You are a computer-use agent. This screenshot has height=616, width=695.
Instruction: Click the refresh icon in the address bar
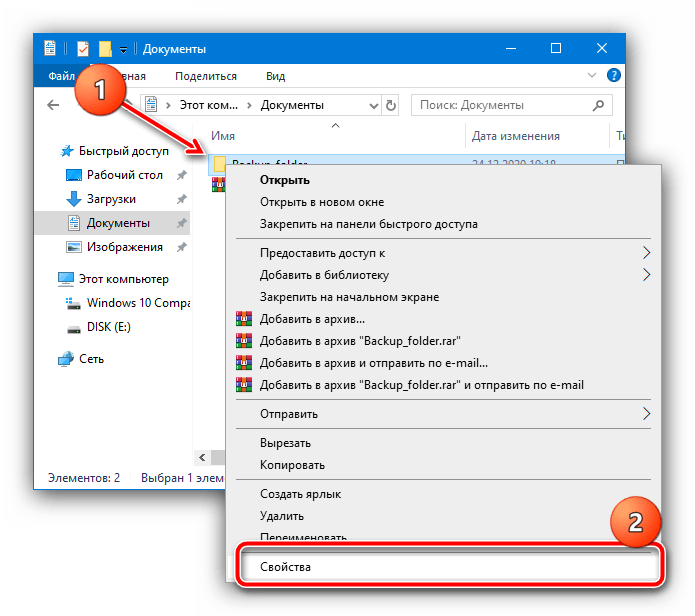390,105
